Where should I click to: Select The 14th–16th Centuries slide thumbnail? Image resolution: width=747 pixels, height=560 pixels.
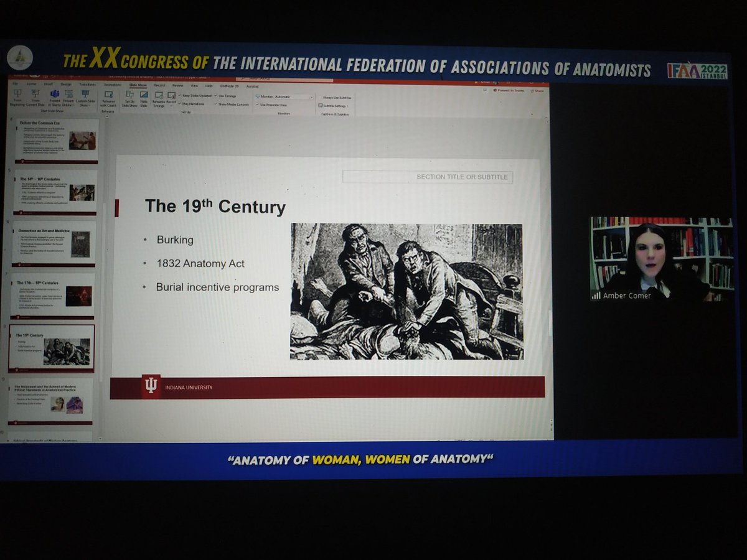click(55, 193)
